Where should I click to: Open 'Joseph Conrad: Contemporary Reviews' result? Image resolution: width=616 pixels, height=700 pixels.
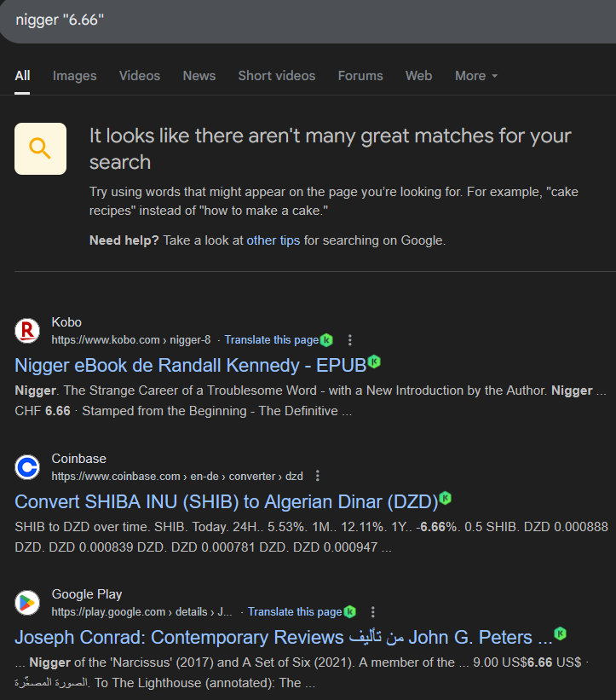point(284,638)
